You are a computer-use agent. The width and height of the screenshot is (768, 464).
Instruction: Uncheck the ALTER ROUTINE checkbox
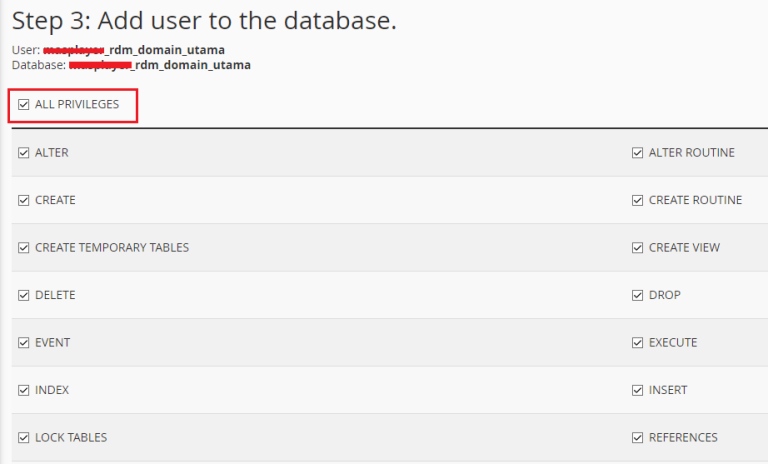pyautogui.click(x=638, y=153)
